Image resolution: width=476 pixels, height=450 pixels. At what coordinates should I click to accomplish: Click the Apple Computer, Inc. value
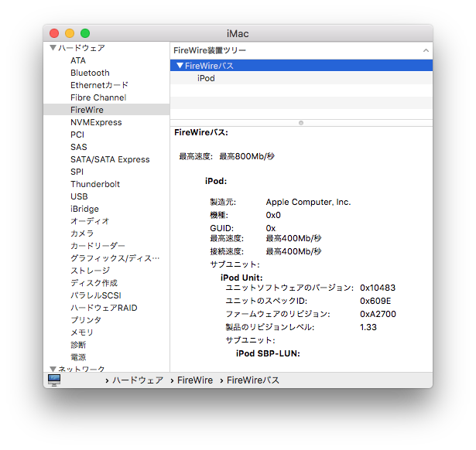point(308,202)
